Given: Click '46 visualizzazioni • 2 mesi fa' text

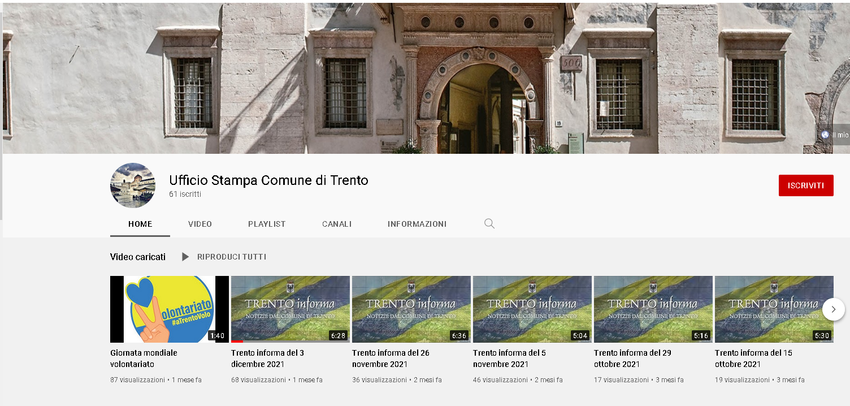Looking at the screenshot, I should click(x=518, y=380).
